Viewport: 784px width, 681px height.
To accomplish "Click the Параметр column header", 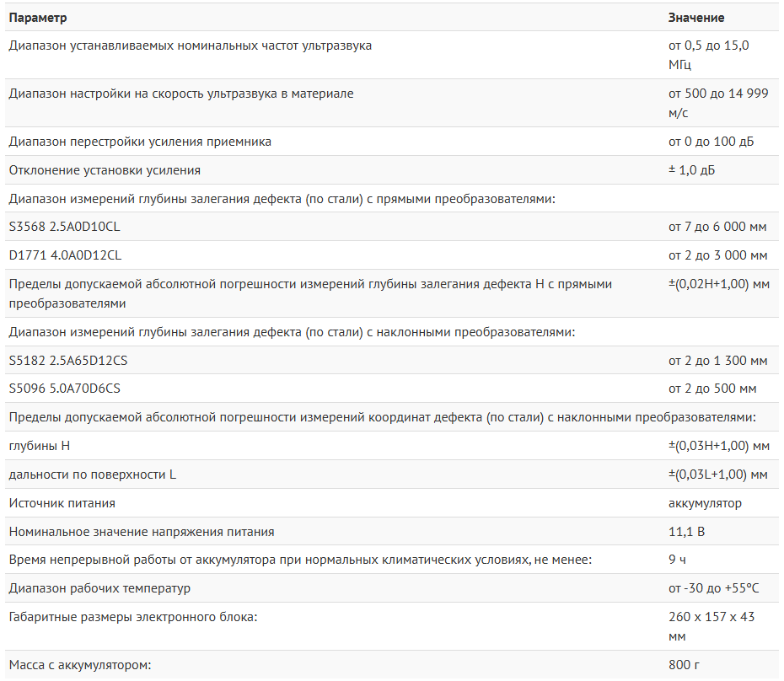I will [x=37, y=18].
